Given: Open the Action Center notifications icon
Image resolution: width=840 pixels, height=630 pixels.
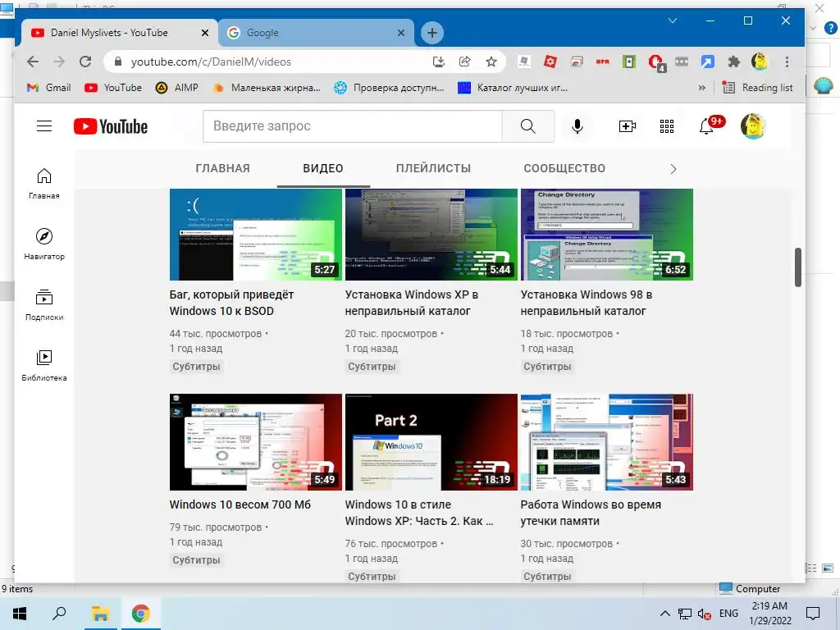Looking at the screenshot, I should (x=813, y=614).
